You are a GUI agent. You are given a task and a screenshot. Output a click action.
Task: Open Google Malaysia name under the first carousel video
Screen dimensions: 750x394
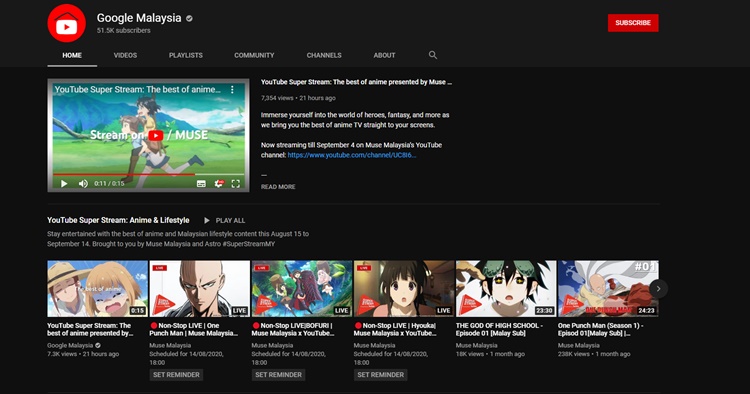70,345
